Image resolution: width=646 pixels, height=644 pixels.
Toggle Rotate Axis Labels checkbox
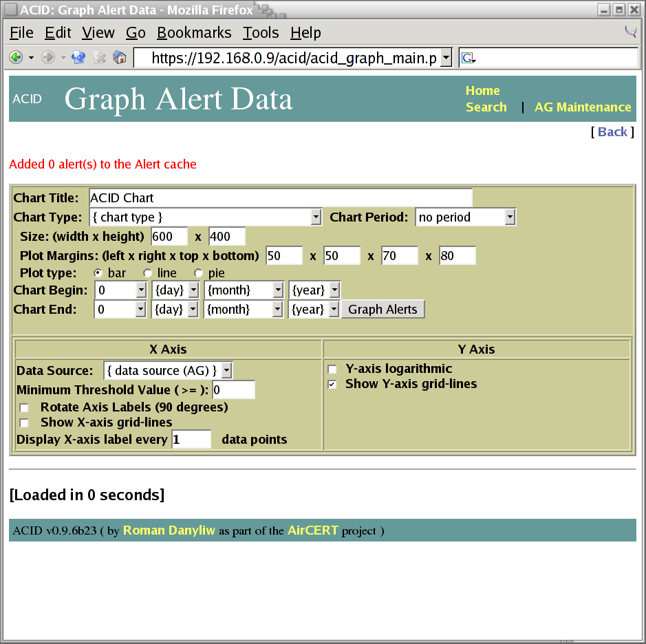[25, 408]
